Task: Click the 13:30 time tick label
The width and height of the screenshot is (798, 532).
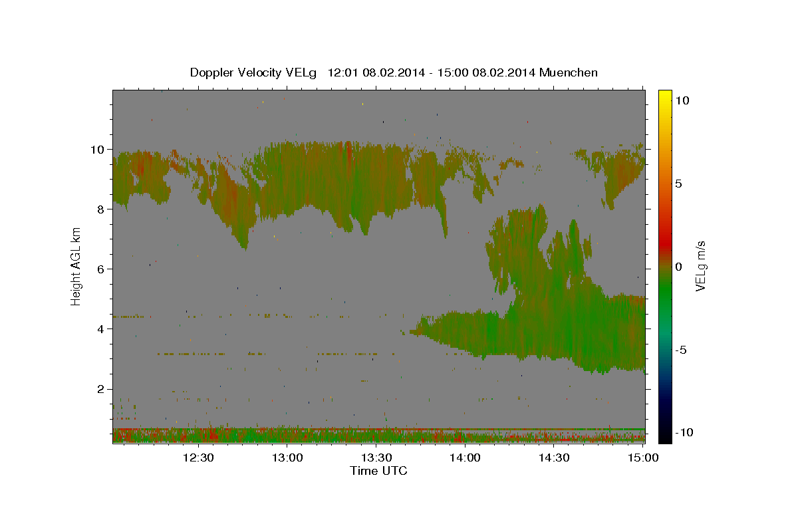Action: point(376,458)
